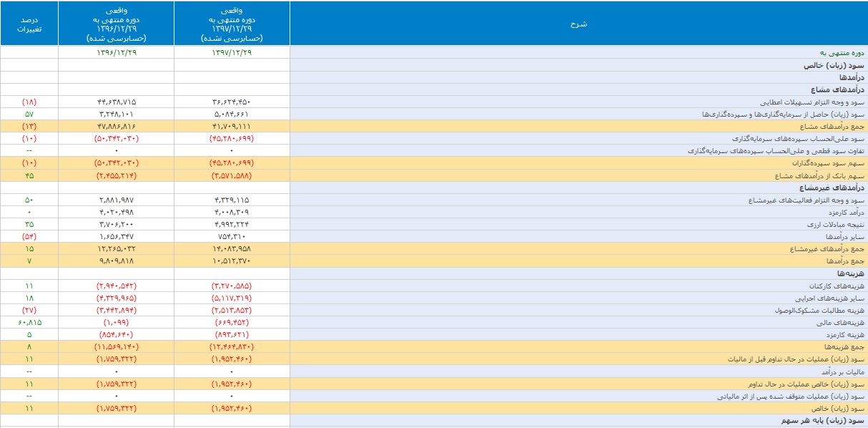Click the red (54) percent change cell
Image resolution: width=868 pixels, height=428 pixels.
click(29, 236)
